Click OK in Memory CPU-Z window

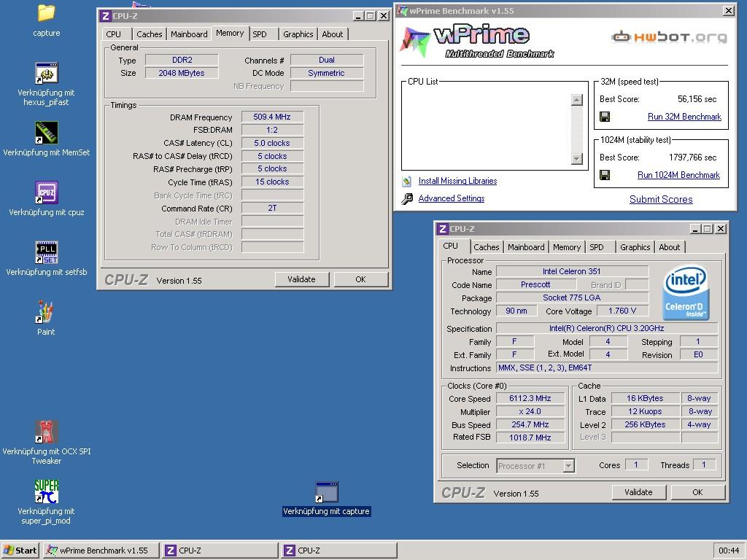click(360, 279)
